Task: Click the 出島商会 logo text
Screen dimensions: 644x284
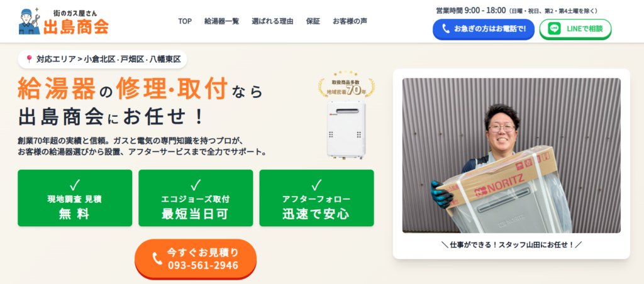Action: [x=76, y=26]
